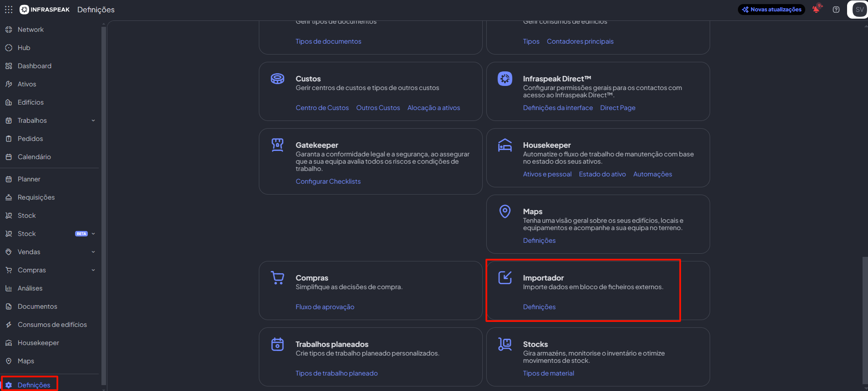Click the Trabalhos planeados calendar icon
The width and height of the screenshot is (868, 391).
click(278, 344)
